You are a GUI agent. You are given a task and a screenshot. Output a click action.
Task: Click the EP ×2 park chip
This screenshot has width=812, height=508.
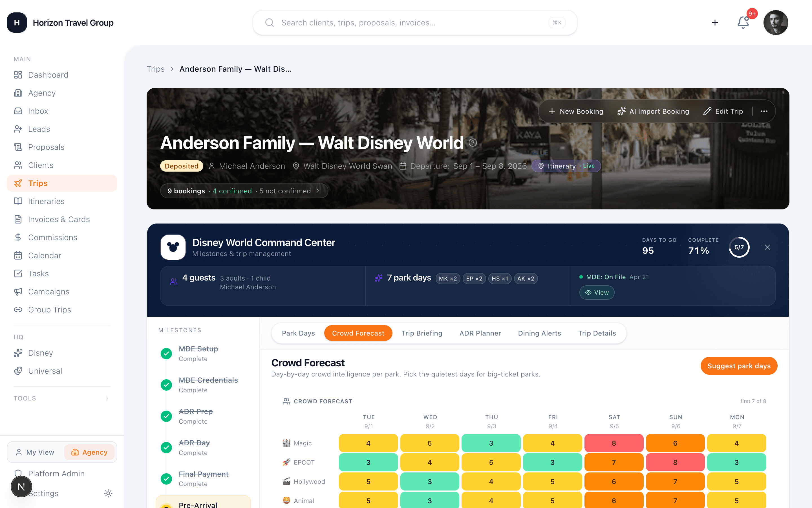point(474,279)
